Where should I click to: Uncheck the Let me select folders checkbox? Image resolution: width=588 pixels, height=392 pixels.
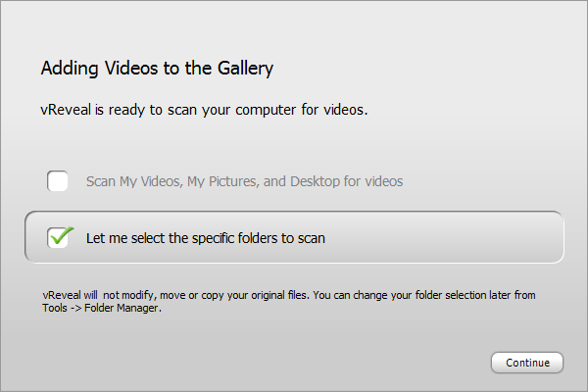pyautogui.click(x=58, y=237)
